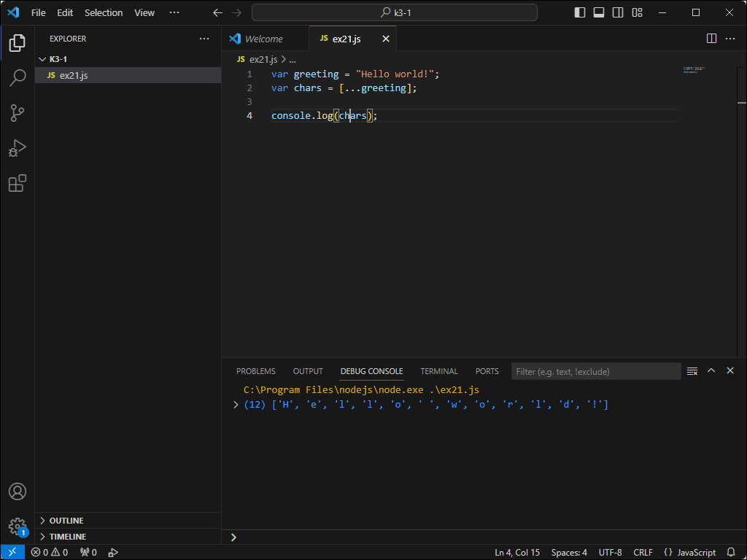Open the View menu

144,13
